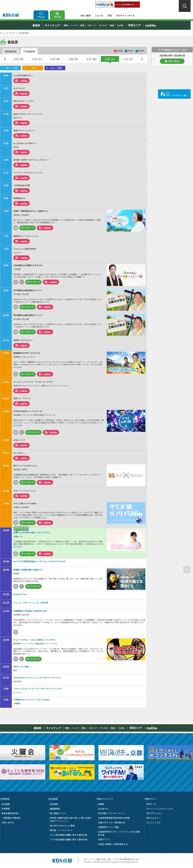193x868 pixels.
Task: Click the KBS京都 logo in header
Action: 11,15
